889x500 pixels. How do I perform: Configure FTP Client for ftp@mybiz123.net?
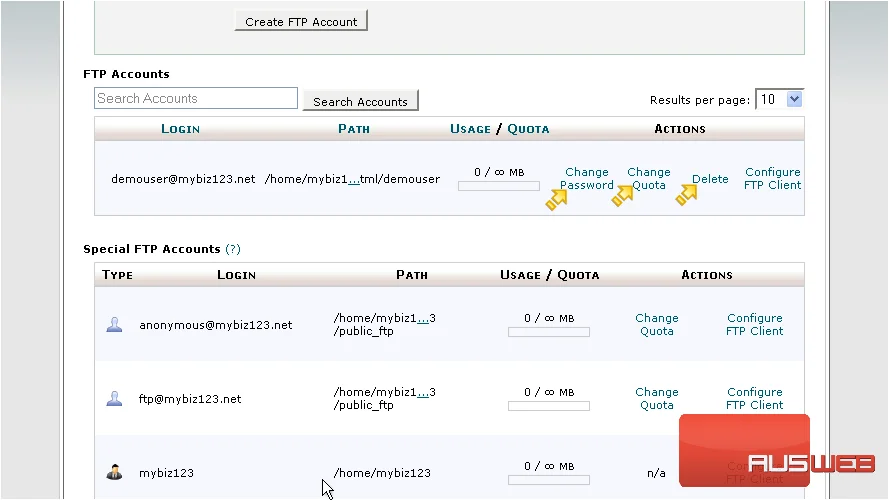[755, 399]
